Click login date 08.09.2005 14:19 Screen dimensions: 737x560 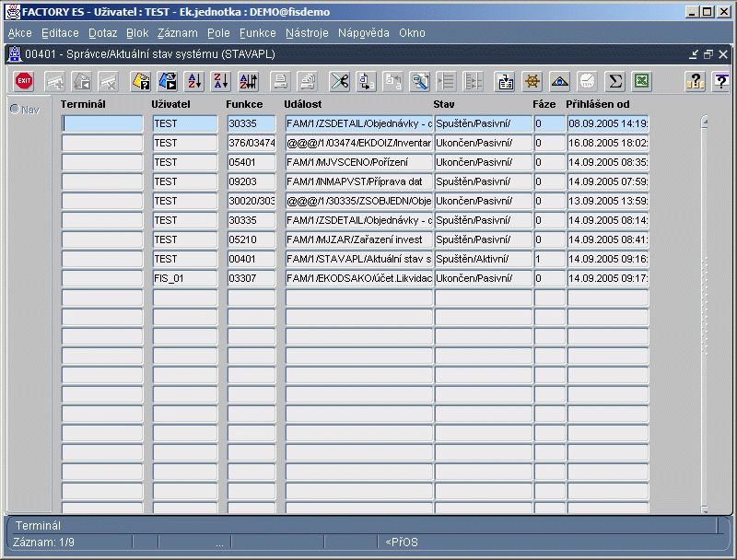[608, 123]
